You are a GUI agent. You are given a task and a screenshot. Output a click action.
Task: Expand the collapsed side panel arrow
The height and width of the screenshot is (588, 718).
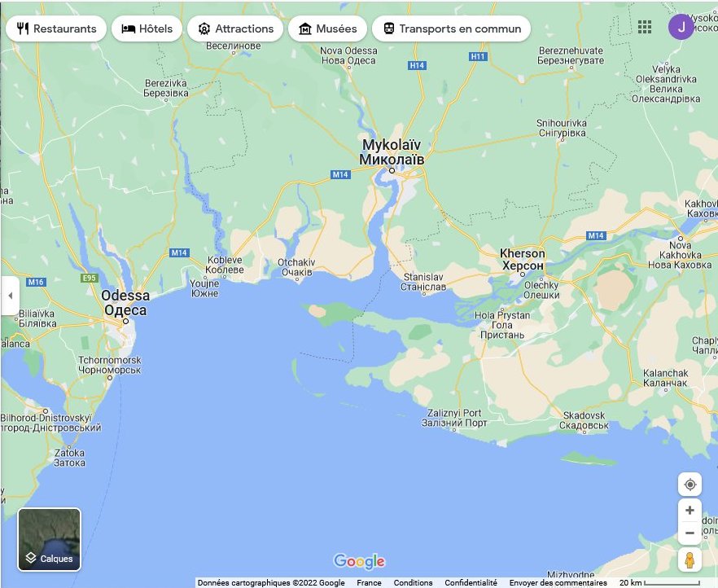coord(10,295)
